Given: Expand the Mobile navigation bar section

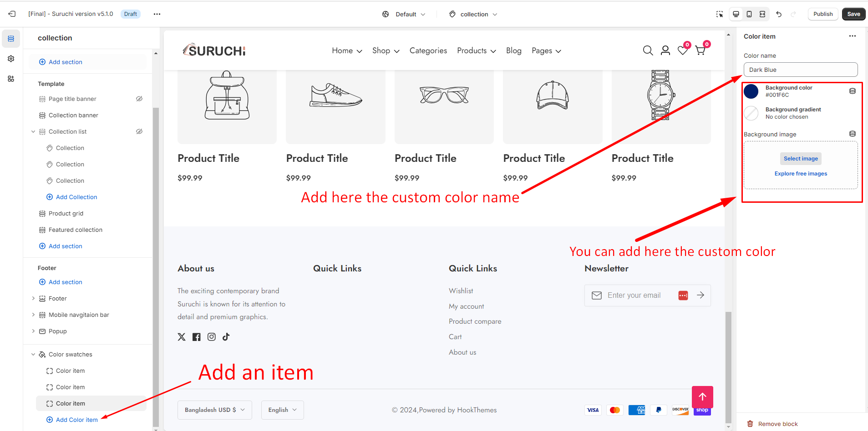Looking at the screenshot, I should point(33,315).
